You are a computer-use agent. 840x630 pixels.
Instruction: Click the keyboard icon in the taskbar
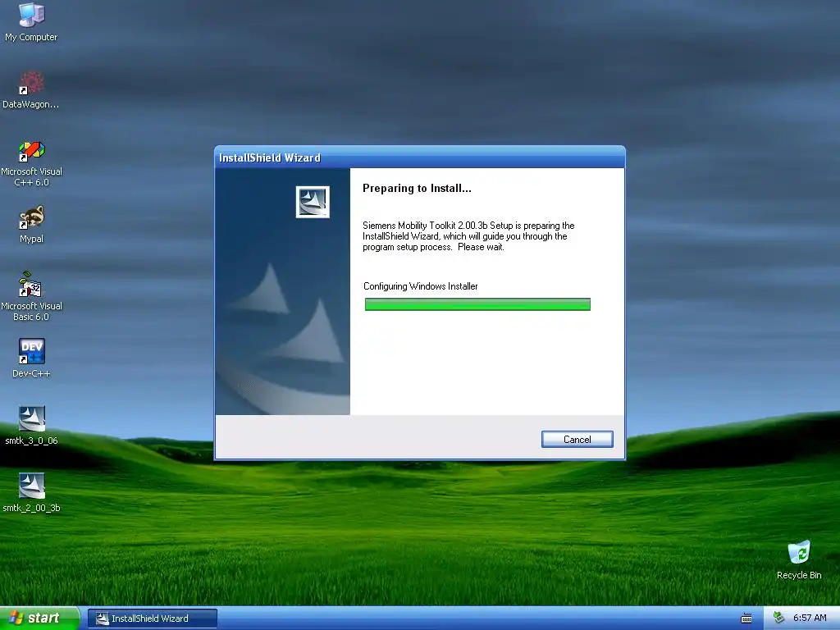click(x=746, y=619)
